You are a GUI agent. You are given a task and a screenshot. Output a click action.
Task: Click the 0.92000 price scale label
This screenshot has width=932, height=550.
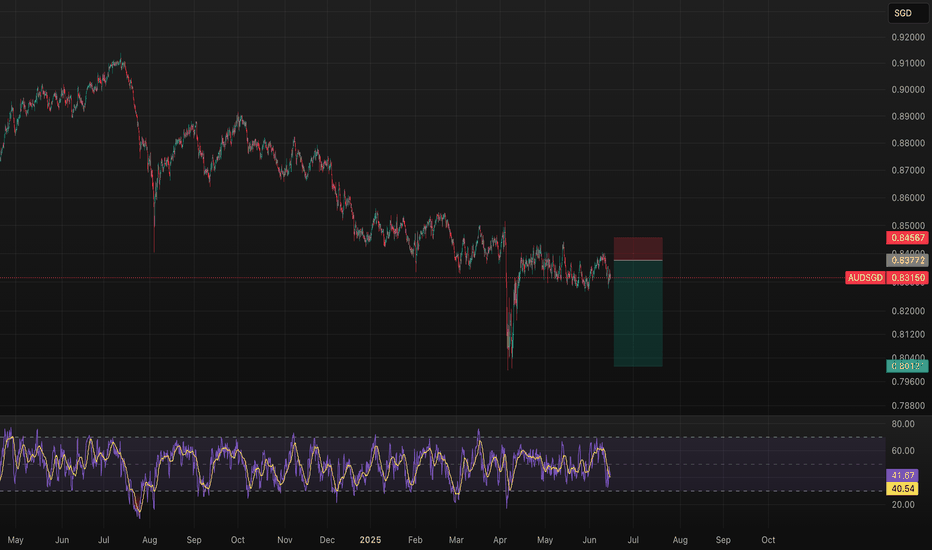(x=908, y=37)
